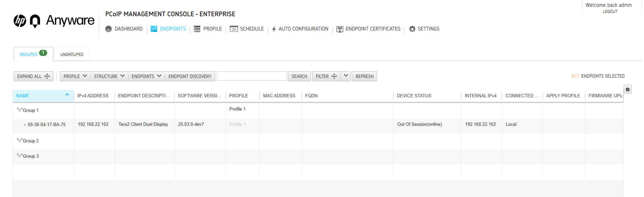Click the Profile stacked-bars icon
This screenshot has height=197, width=644.
click(197, 29)
